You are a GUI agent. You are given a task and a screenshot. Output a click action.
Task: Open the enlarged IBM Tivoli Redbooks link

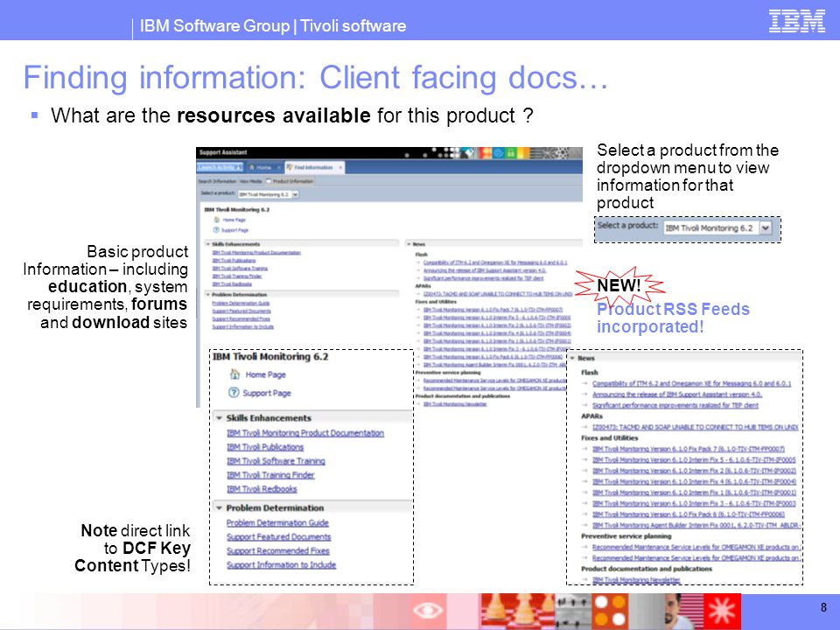[x=262, y=488]
